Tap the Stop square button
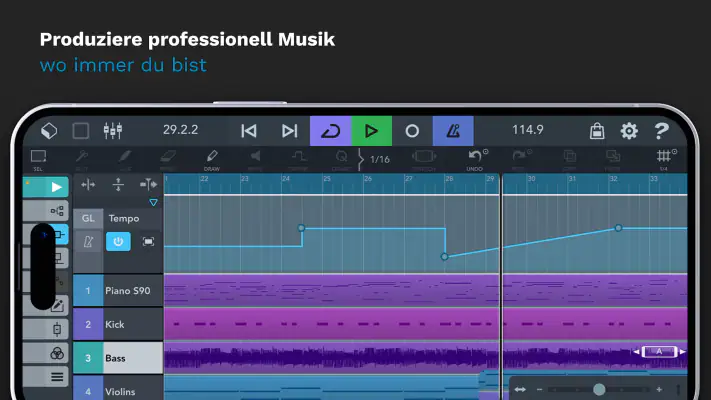 (81, 131)
